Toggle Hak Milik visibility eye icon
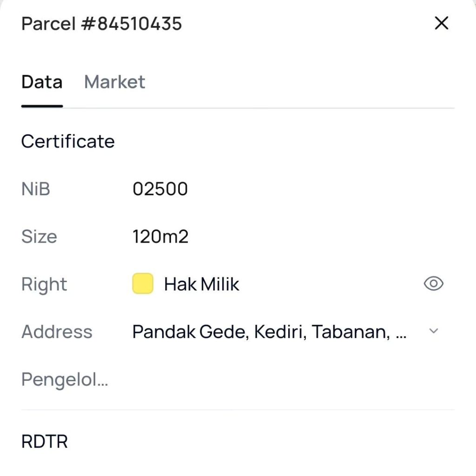Screen dimensions: 476x476 pos(434,284)
